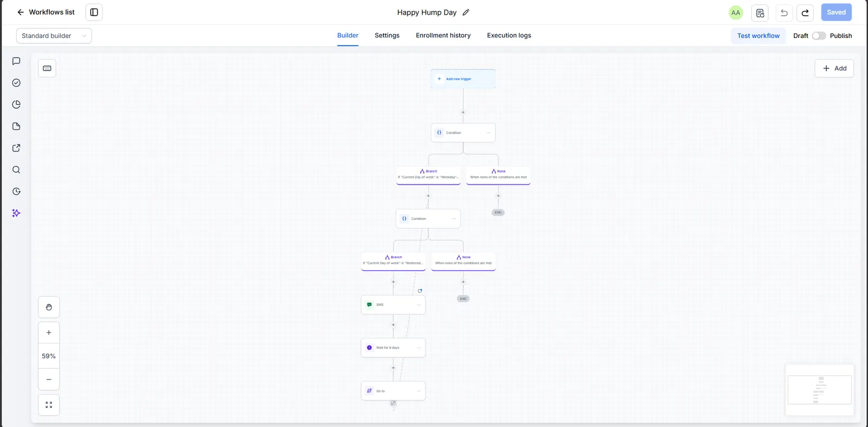Select the Wednesday Branch node

coord(393,262)
